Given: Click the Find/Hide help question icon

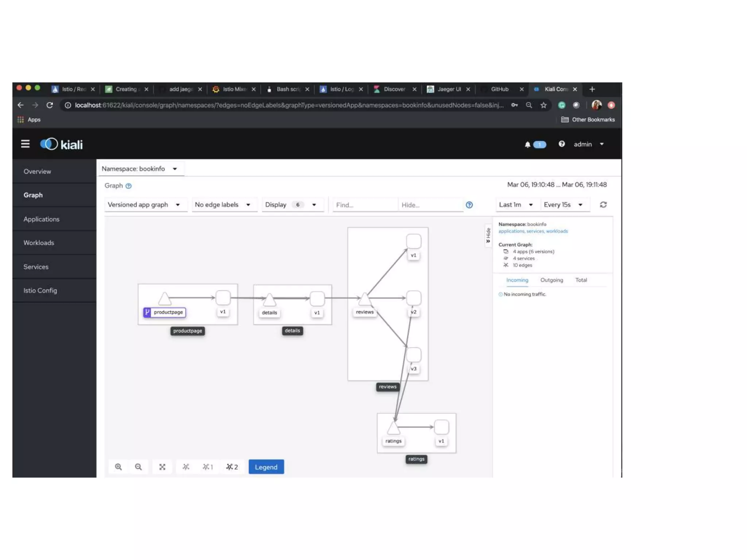Looking at the screenshot, I should click(469, 205).
